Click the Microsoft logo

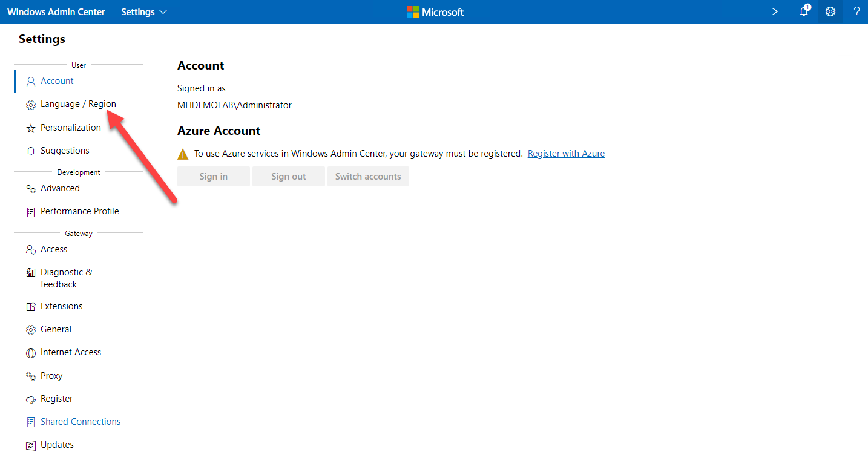click(435, 12)
